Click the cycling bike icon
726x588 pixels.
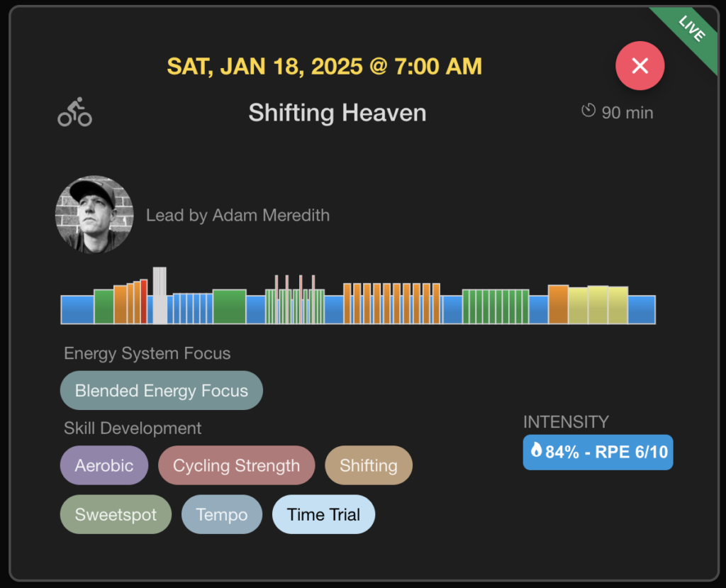[x=74, y=112]
